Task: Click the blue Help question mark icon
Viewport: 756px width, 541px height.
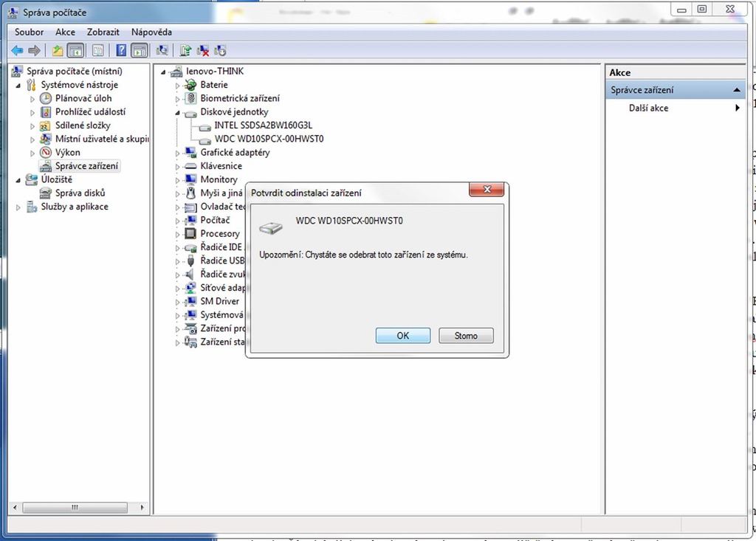Action: coord(121,50)
